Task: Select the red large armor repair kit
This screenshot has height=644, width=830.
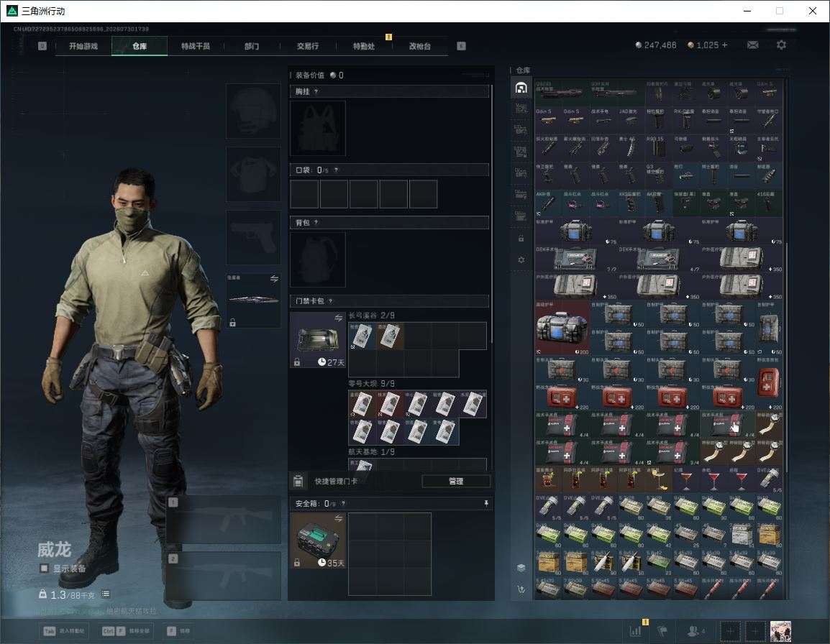Action: coord(562,328)
